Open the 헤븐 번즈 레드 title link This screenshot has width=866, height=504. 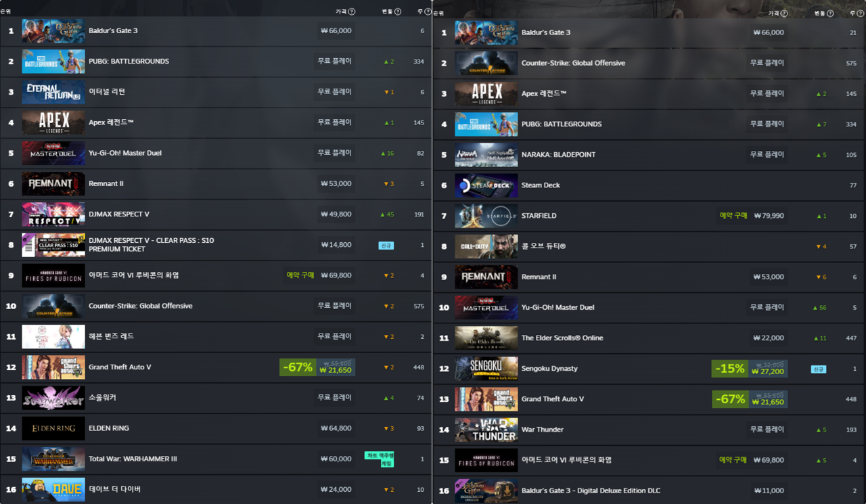(111, 337)
